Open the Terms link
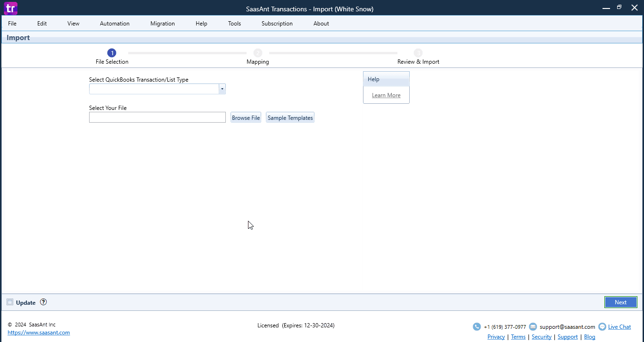 [x=518, y=337]
